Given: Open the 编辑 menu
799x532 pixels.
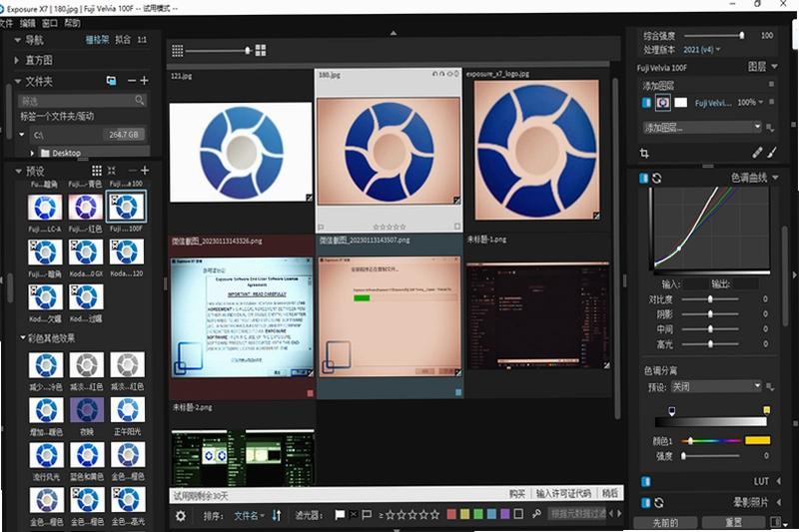Looking at the screenshot, I should point(28,23).
